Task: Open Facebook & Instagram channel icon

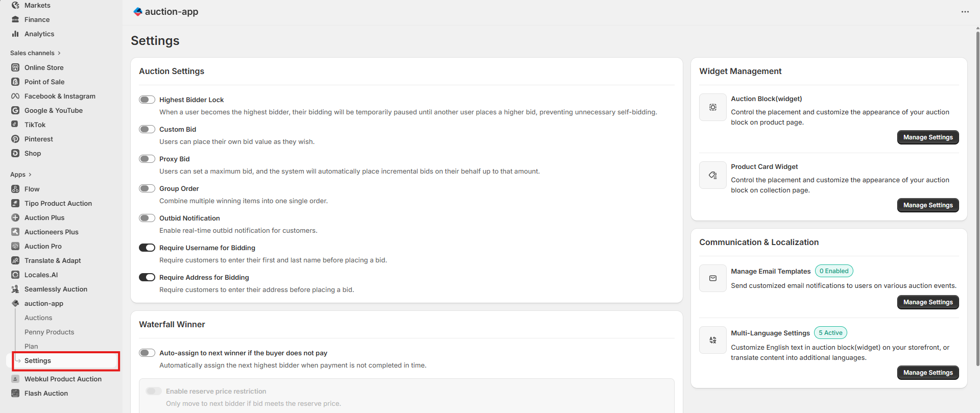Action: [15, 96]
